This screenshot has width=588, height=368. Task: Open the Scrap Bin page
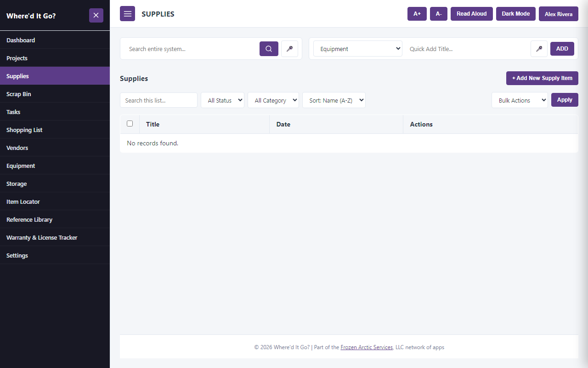55,94
